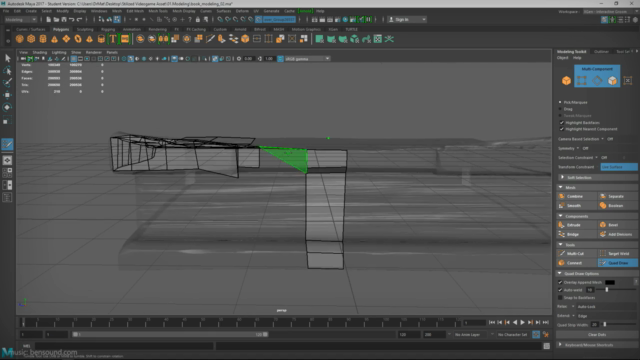Viewport: 640px width, 360px height.
Task: Toggle Overlay Append Mesh checkbox
Action: pos(560,282)
